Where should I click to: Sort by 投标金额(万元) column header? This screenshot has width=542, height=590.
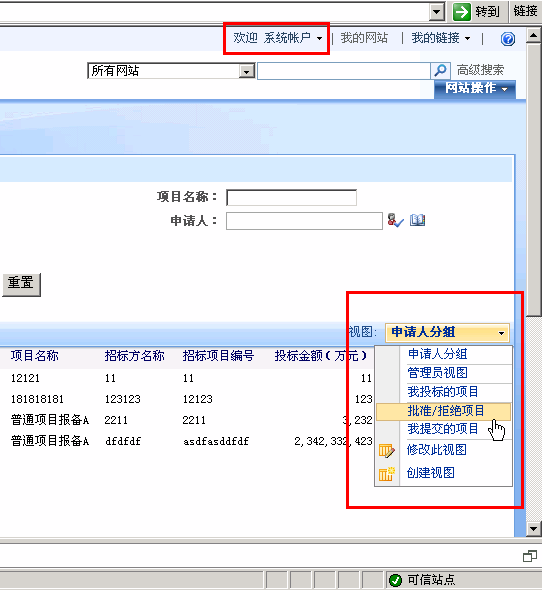321,356
